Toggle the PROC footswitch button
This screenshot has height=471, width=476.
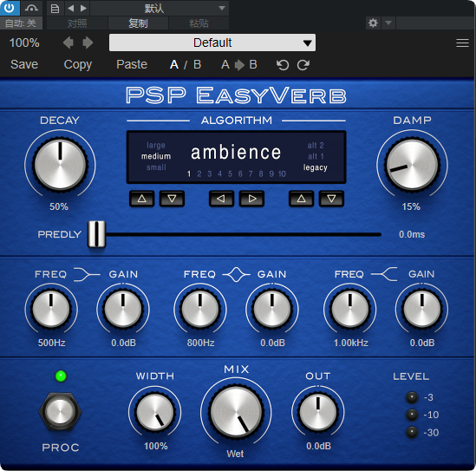coord(60,411)
